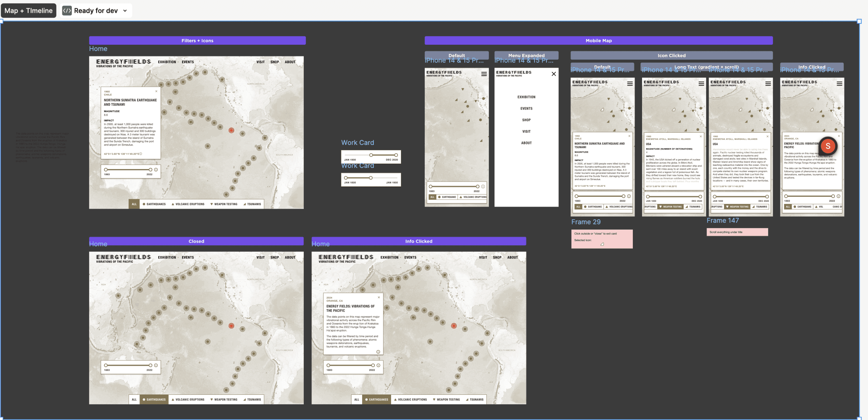Toggle WEAPON TESTING filter in desktop Info Clicked frame
Image resolution: width=868 pixels, height=420 pixels.
click(446, 399)
